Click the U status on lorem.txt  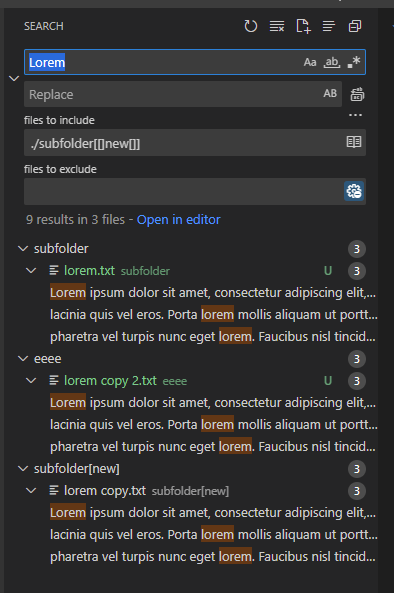tap(328, 271)
